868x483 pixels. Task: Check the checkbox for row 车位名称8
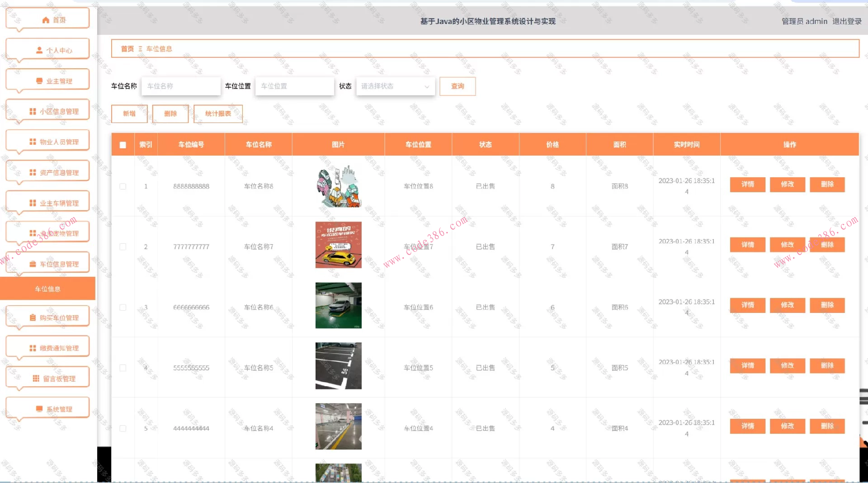click(123, 186)
